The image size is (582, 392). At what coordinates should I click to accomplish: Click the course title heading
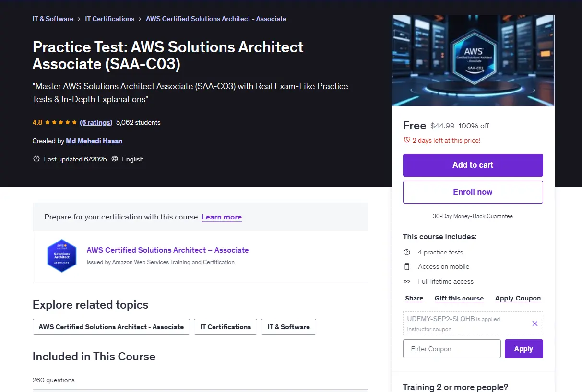coord(168,55)
